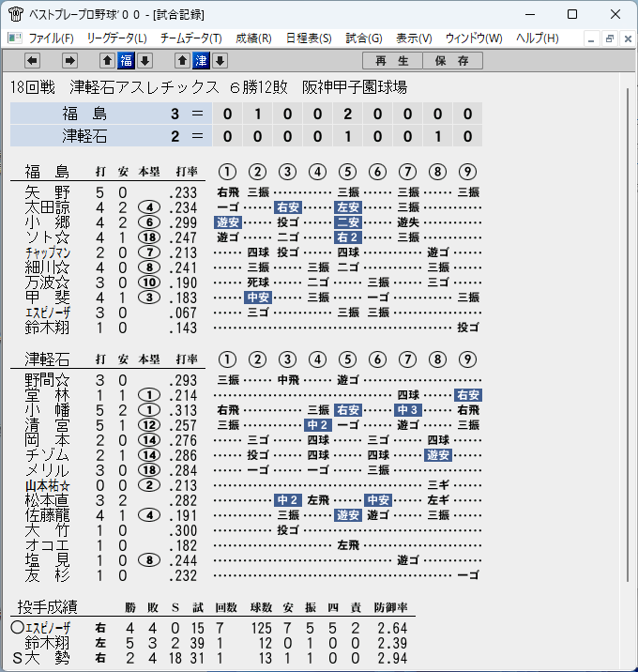638x672 pixels.
Task: Click up arrow left of 福 icon
Action: 108,61
